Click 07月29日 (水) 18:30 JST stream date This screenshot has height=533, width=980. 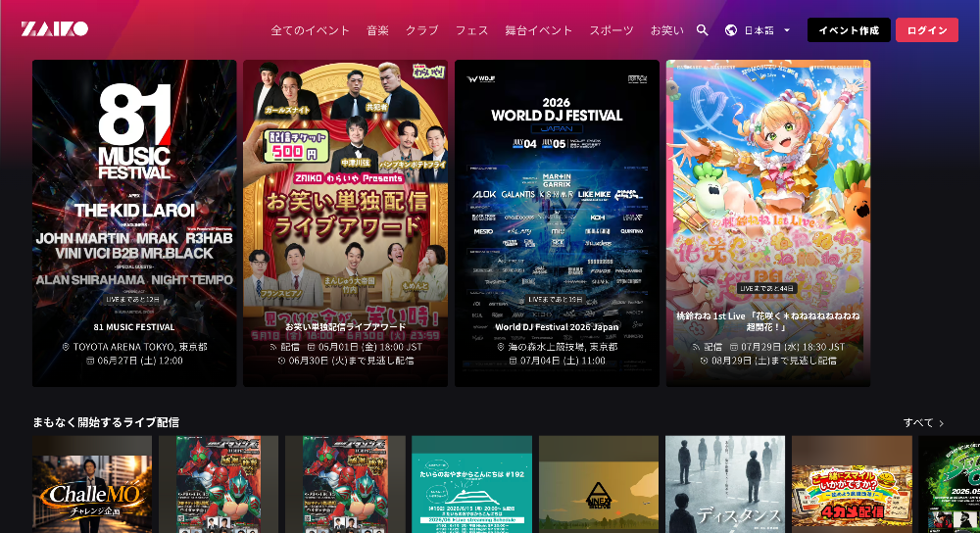[793, 347]
